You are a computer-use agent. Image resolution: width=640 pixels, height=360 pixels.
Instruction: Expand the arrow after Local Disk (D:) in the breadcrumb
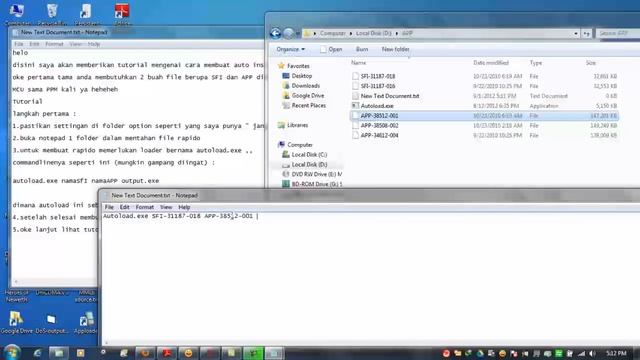point(396,33)
